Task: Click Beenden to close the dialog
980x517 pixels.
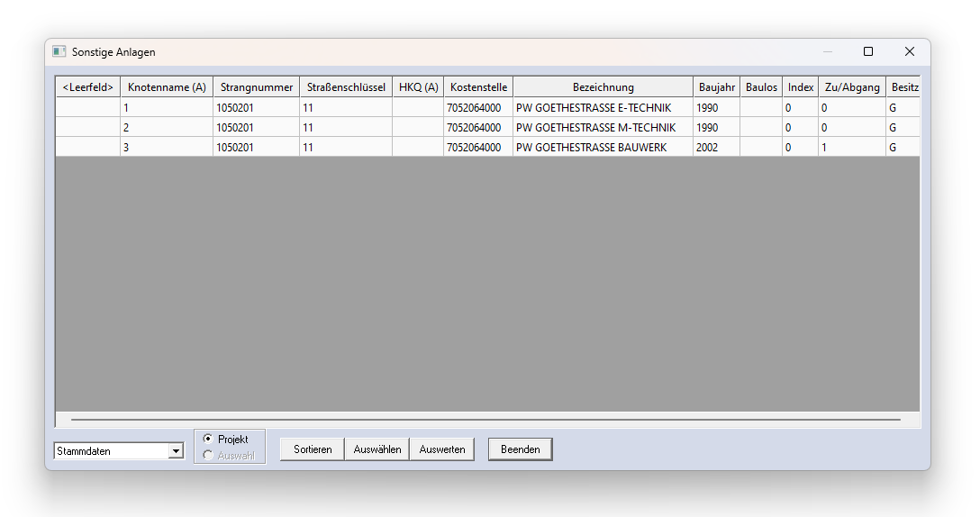Action: [x=520, y=449]
